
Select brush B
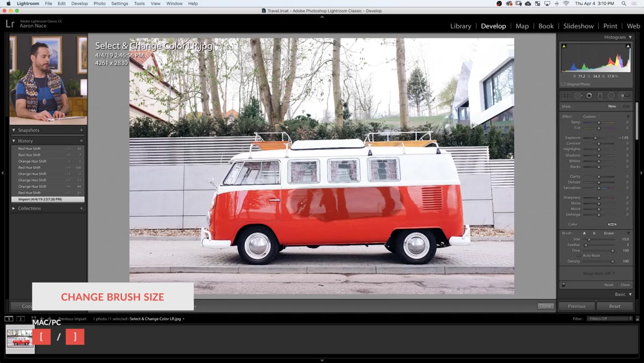594,233
